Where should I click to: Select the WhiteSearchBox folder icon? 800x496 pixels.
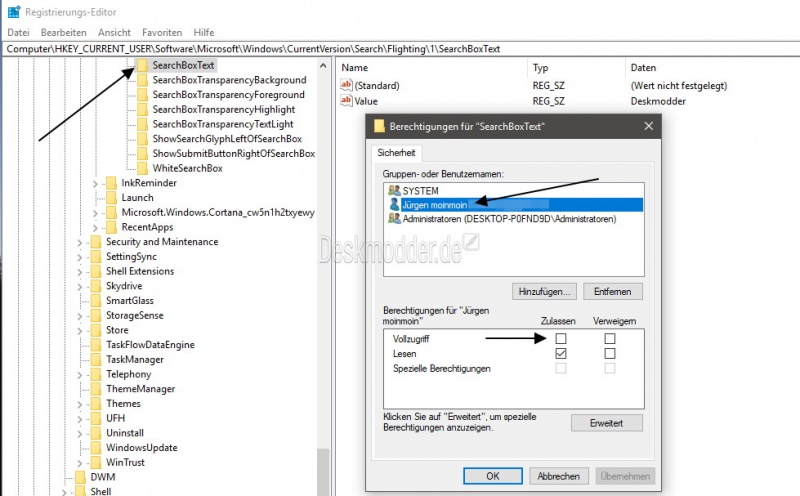pyautogui.click(x=142, y=168)
